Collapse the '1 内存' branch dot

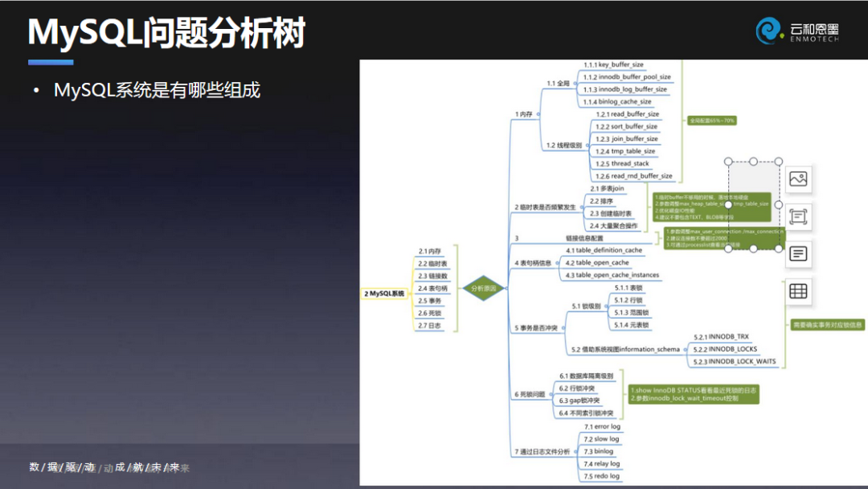pos(538,114)
